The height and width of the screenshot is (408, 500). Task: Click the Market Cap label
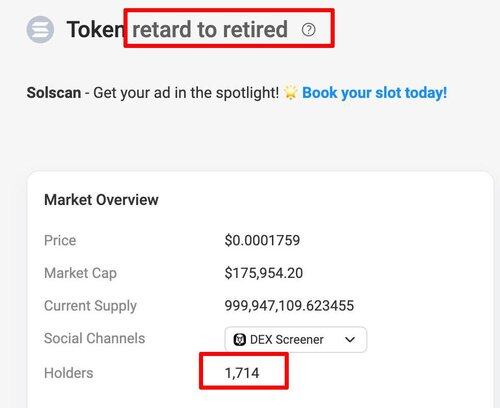click(x=80, y=273)
